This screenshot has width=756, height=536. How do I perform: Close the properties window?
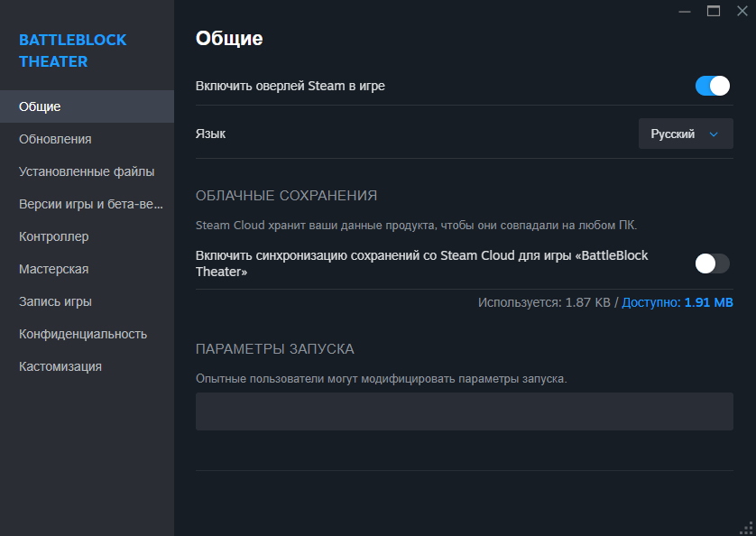click(742, 11)
